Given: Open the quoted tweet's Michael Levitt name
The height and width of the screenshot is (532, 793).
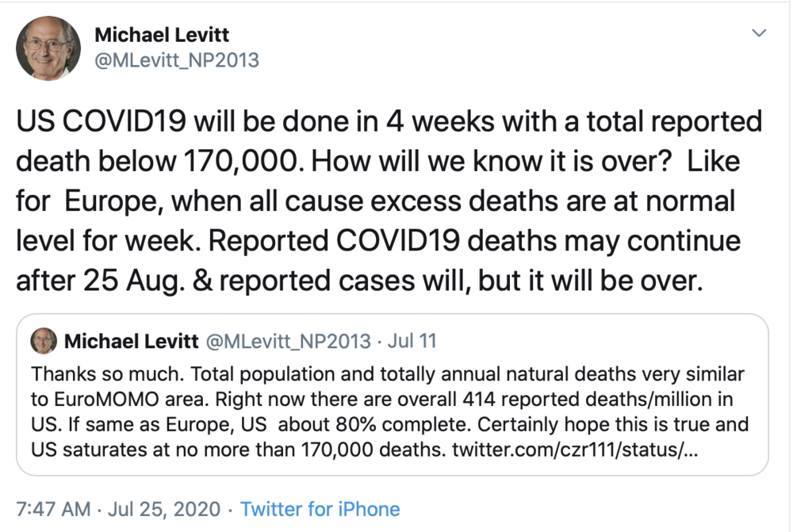Looking at the screenshot, I should [132, 342].
